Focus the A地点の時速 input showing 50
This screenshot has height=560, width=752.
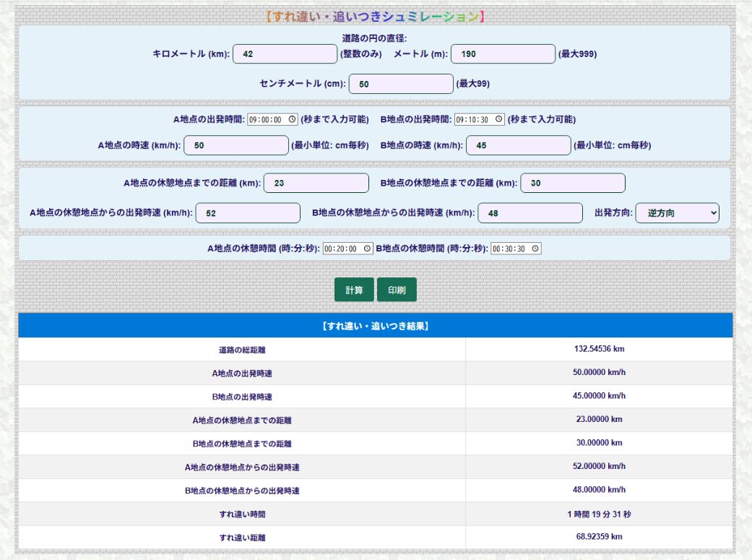pos(236,145)
